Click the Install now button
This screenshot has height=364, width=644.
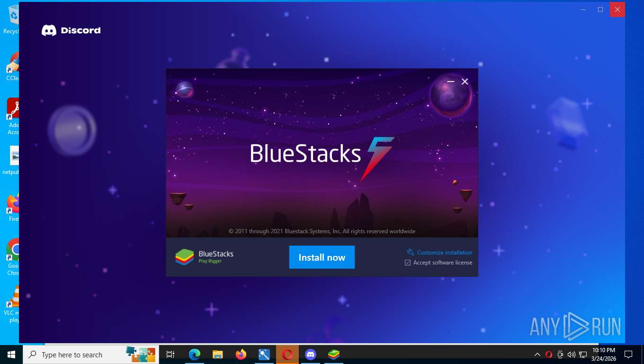tap(322, 257)
